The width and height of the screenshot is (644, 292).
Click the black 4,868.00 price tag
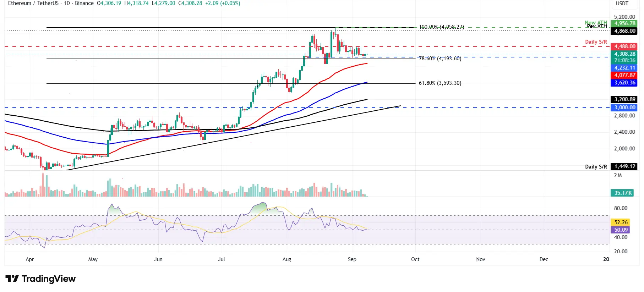(x=624, y=31)
